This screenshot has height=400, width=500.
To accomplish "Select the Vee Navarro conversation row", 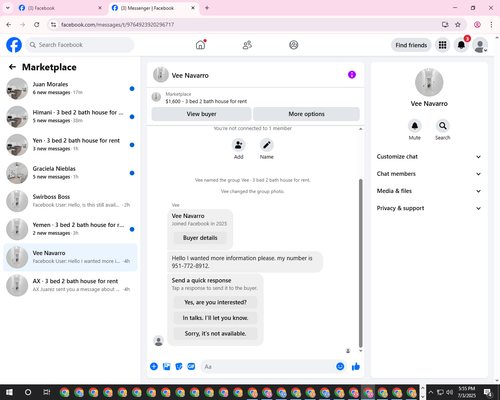I will pyautogui.click(x=70, y=257).
